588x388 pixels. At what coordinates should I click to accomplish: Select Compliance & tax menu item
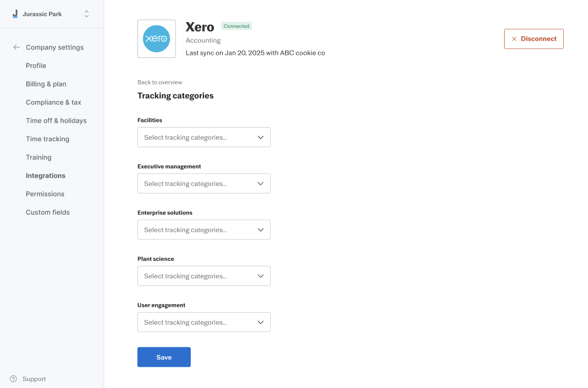point(54,102)
